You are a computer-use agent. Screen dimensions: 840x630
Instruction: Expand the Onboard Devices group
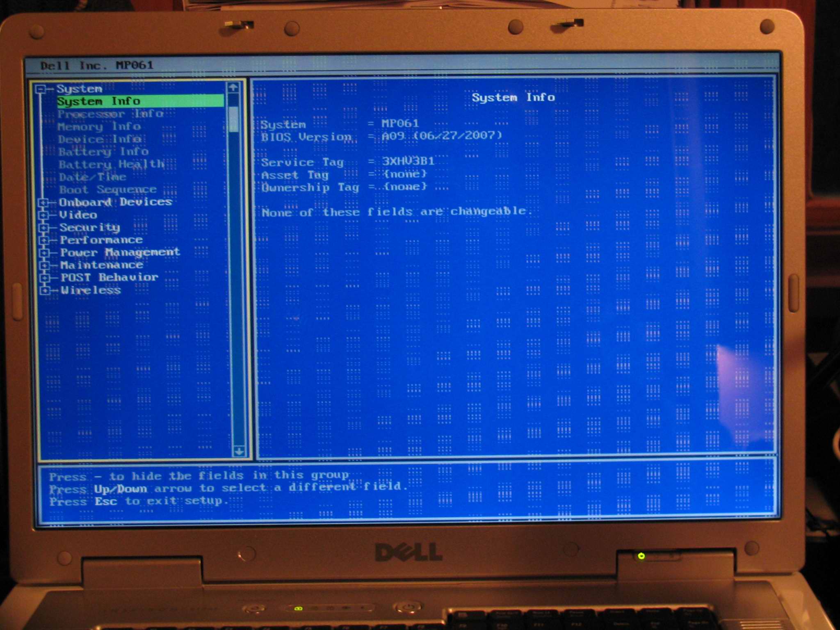coord(43,202)
